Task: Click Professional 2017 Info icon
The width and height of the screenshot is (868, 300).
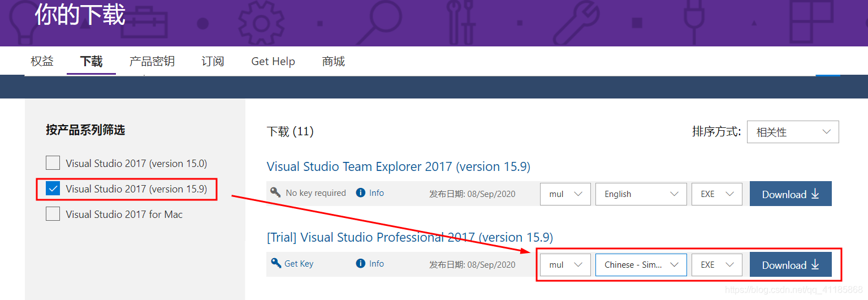Action: (x=360, y=263)
